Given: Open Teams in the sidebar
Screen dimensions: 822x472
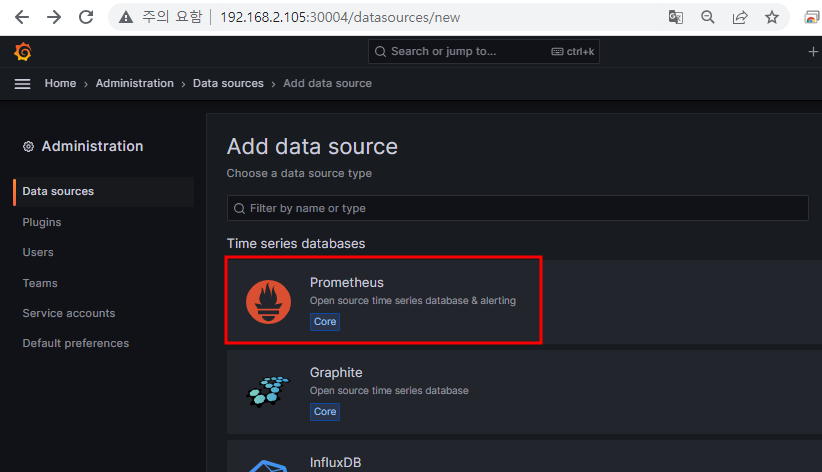Looking at the screenshot, I should pos(40,283).
